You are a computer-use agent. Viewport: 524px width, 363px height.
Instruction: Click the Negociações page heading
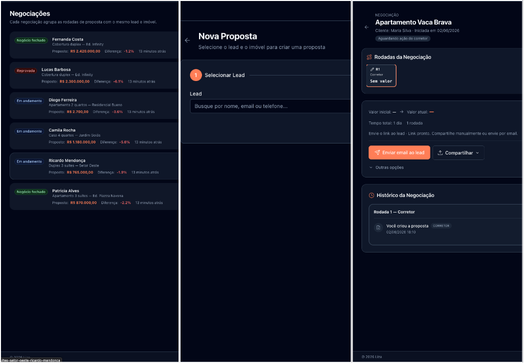tap(30, 14)
